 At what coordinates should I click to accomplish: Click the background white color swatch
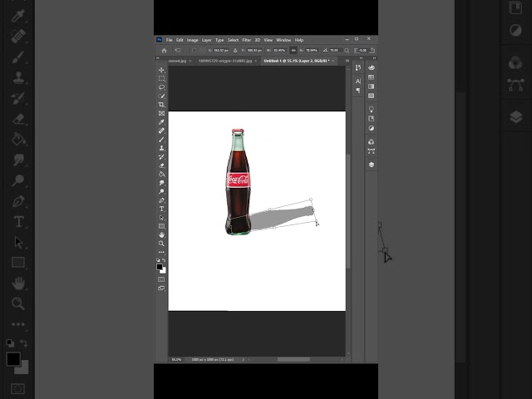pos(165,272)
